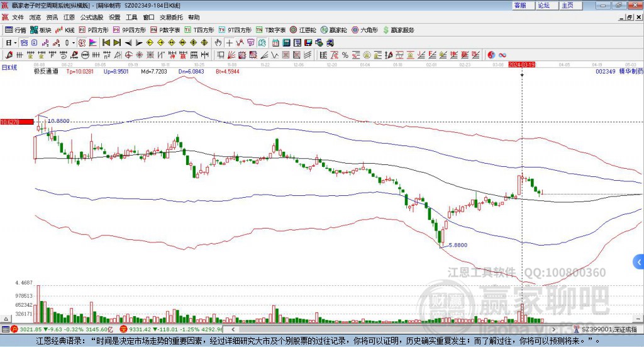Click the red 10.6278 price tag
Viewport: 644px width, 347px height.
pos(17,122)
